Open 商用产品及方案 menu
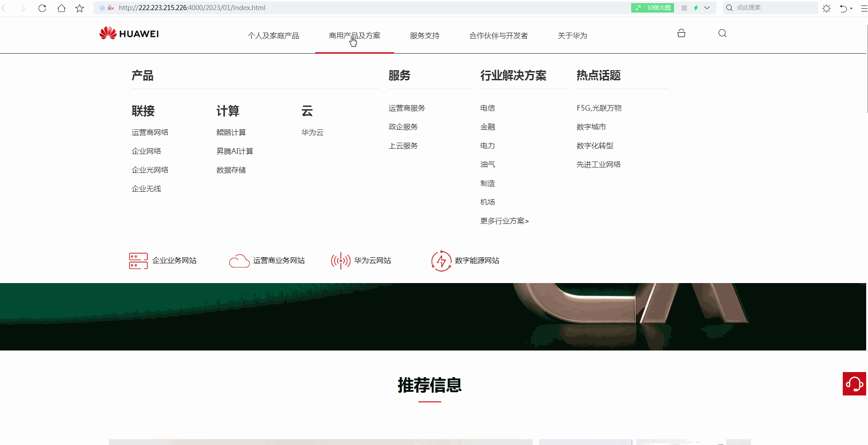868x445 pixels. tap(355, 35)
